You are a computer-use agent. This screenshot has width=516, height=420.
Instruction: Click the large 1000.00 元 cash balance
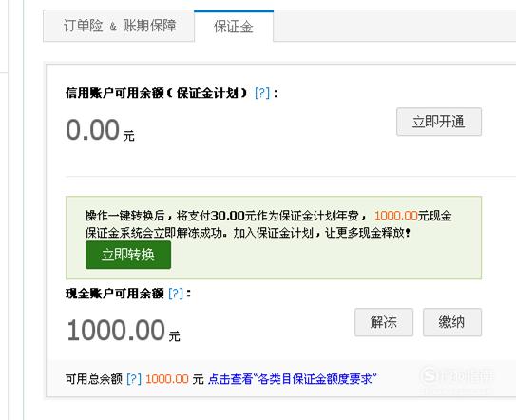(124, 331)
